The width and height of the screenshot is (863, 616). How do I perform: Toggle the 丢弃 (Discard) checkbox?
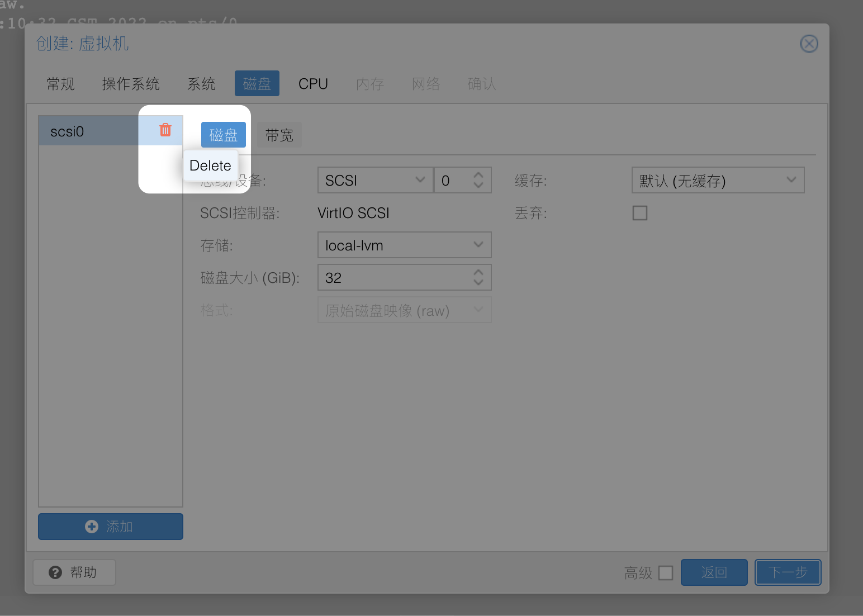pyautogui.click(x=639, y=213)
